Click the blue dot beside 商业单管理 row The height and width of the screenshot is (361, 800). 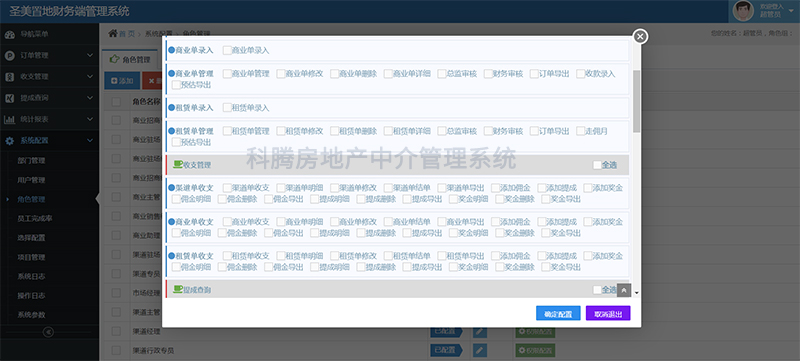pyautogui.click(x=171, y=73)
